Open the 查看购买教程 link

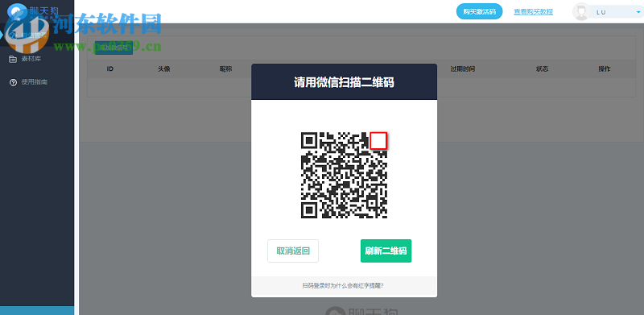click(x=533, y=12)
